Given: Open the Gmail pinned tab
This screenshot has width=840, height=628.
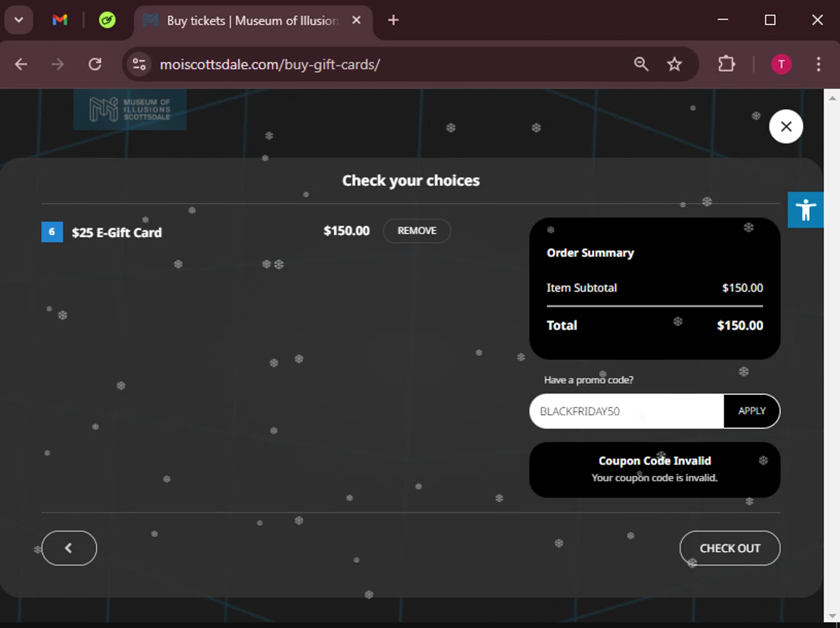Looking at the screenshot, I should pyautogui.click(x=60, y=20).
